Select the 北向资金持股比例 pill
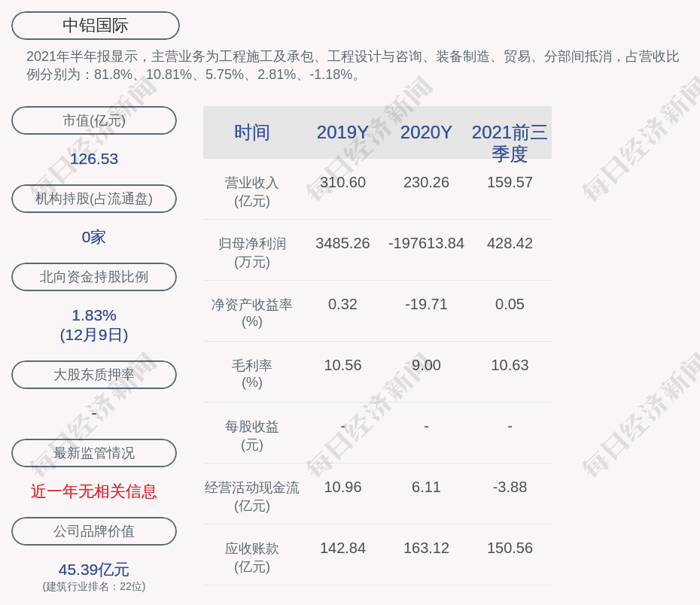The image size is (700, 605). 94,277
